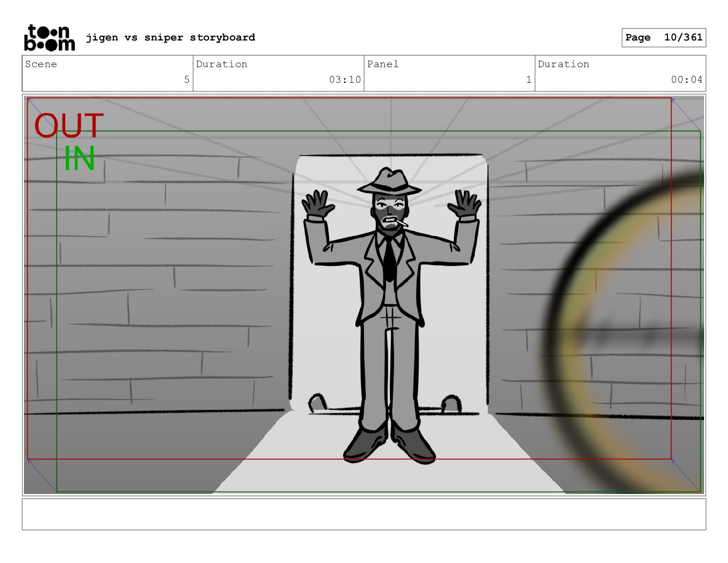Viewport: 728px width, 563px height.
Task: Click the man with raised hands in the storyboard panel
Action: click(x=390, y=315)
